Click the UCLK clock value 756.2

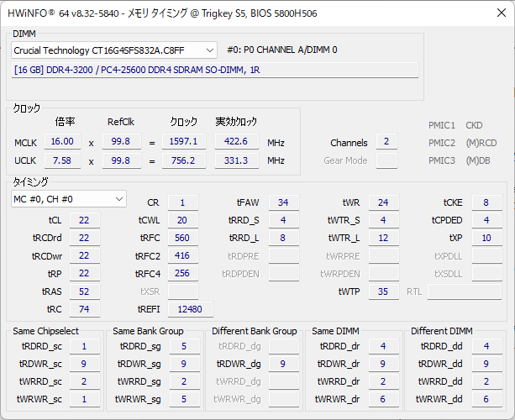[x=182, y=160]
